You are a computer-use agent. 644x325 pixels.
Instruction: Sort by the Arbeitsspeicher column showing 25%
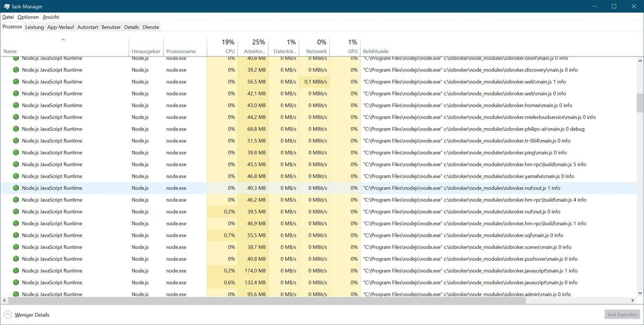pyautogui.click(x=253, y=47)
